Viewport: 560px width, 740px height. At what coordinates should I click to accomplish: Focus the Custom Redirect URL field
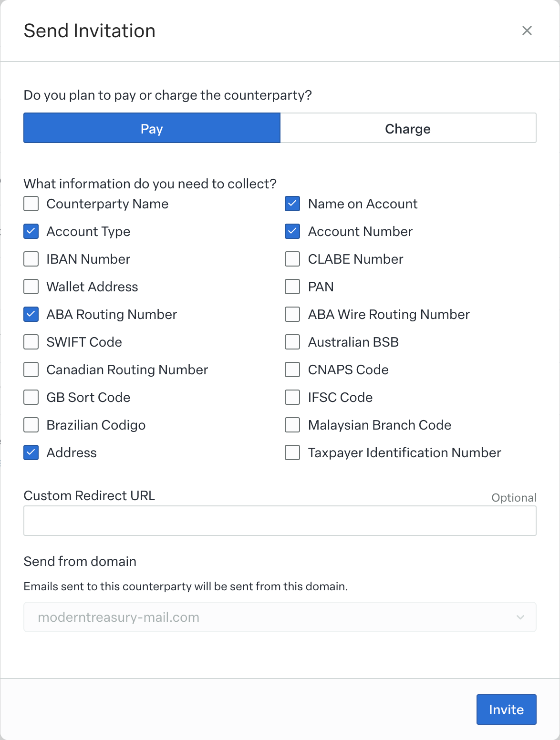pos(280,521)
